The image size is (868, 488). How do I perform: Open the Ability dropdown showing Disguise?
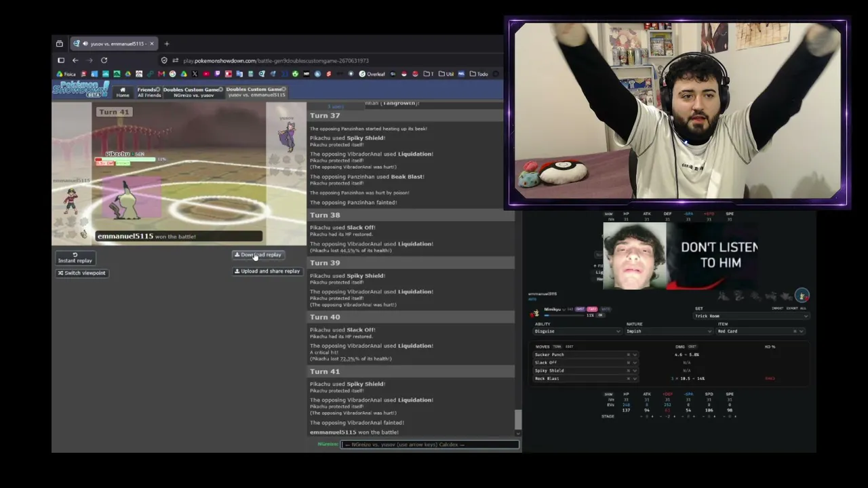coord(578,331)
